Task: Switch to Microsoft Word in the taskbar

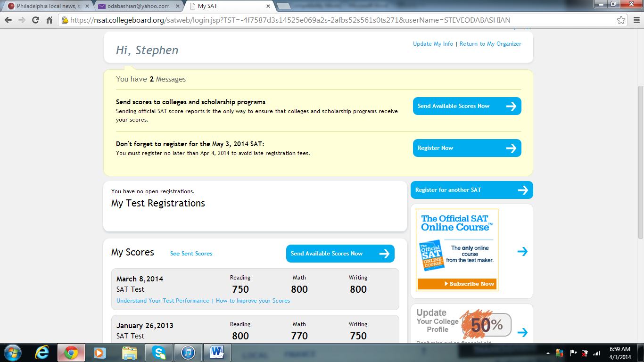Action: click(x=217, y=352)
